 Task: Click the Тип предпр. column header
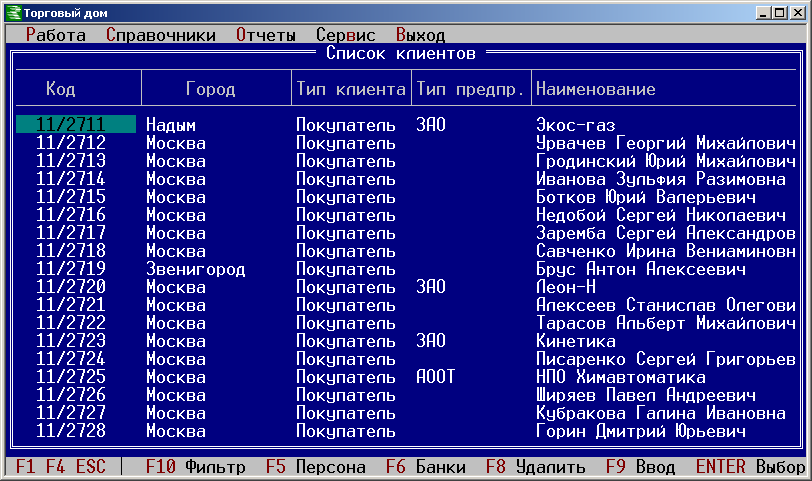(471, 89)
